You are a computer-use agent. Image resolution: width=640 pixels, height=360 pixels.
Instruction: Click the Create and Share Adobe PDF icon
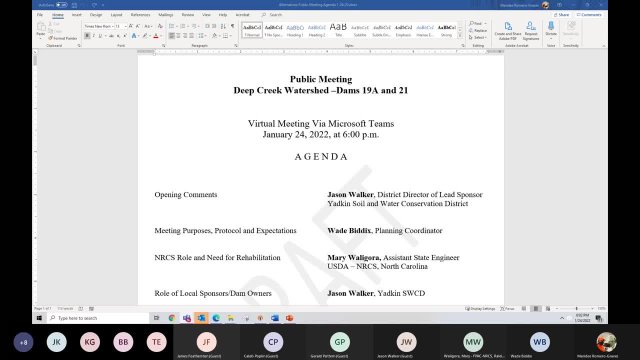508,31
